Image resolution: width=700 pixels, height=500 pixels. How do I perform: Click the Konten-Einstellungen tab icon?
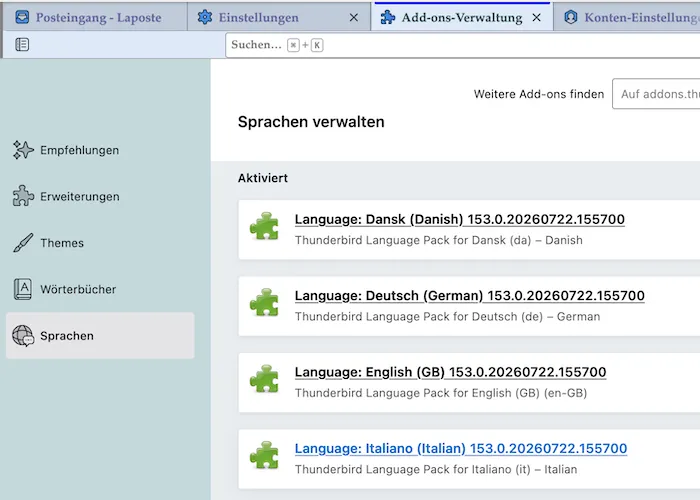571,17
